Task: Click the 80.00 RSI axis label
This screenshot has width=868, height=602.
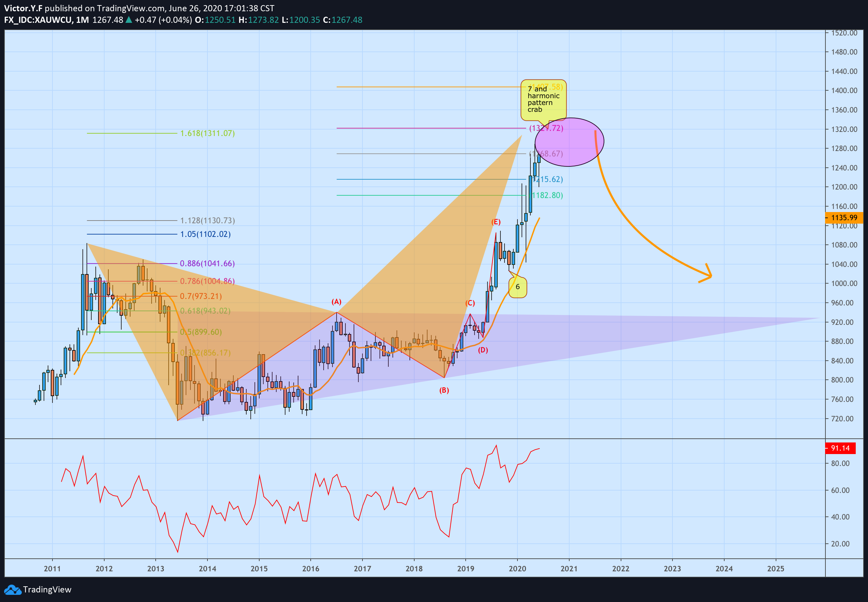Action: pos(840,464)
